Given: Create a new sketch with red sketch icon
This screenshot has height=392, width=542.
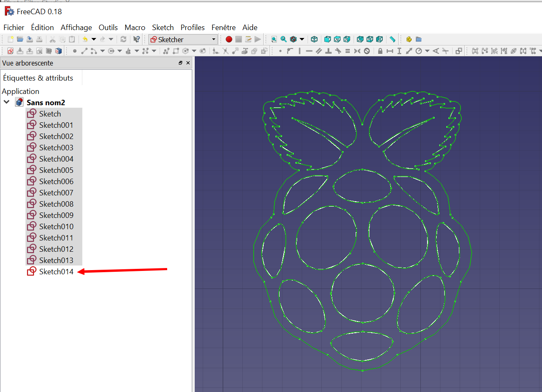Looking at the screenshot, I should (x=10, y=51).
